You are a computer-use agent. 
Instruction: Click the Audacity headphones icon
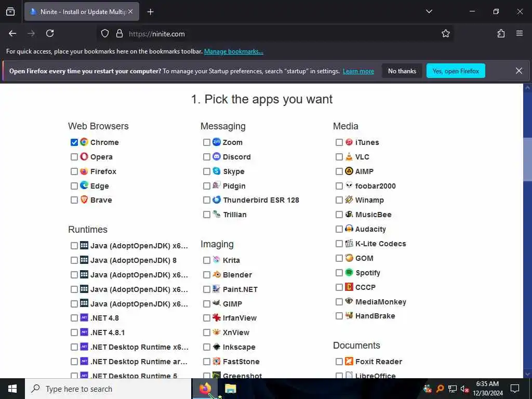click(349, 229)
